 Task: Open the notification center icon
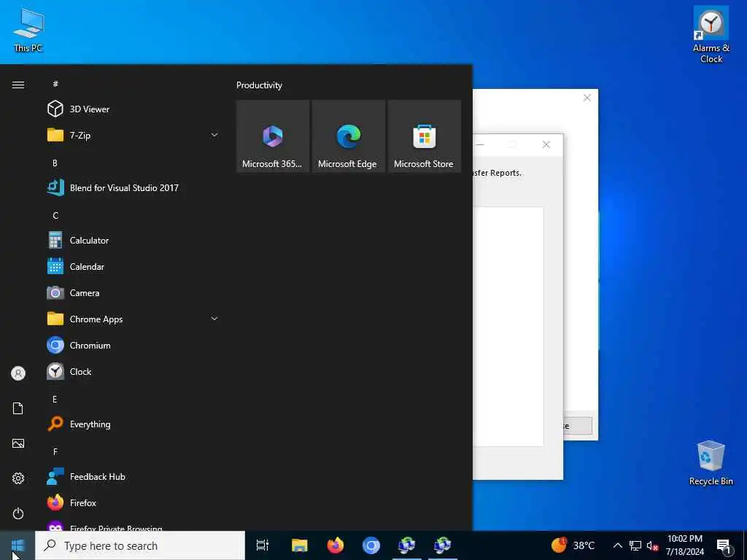pyautogui.click(x=724, y=545)
